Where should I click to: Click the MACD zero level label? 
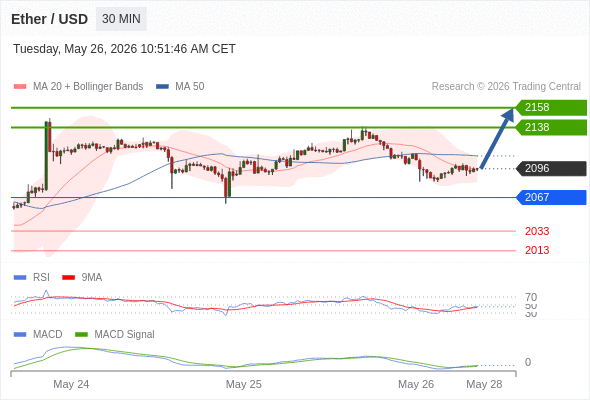click(x=528, y=362)
